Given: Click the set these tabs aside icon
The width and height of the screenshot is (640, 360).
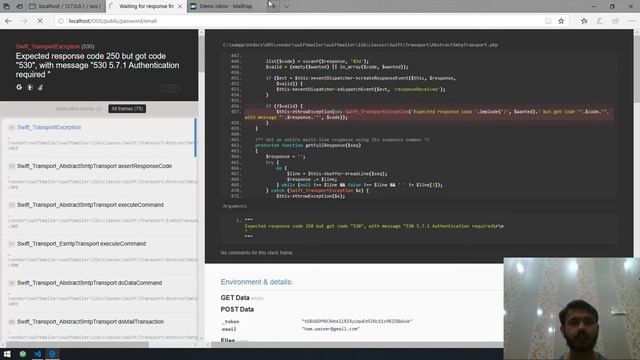Looking at the screenshot, I should (19, 6).
